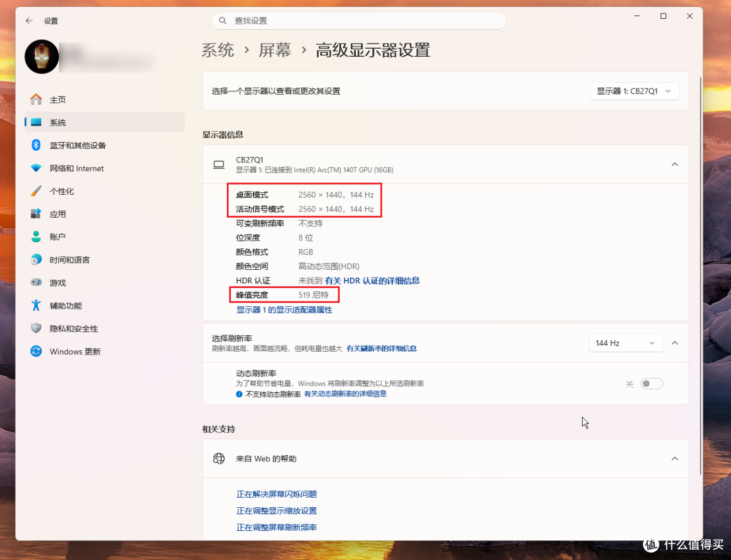Select 账户 label in the sidebar

click(x=58, y=237)
